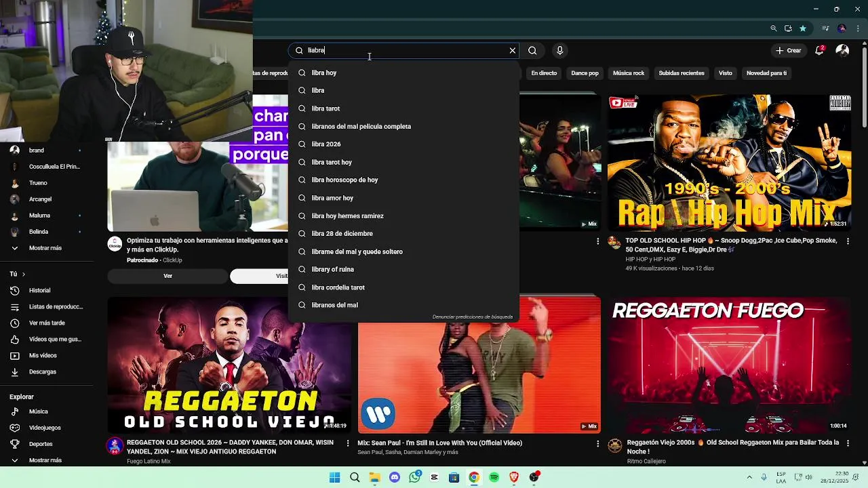Open options above the Sean Paul mix row
868x488 pixels.
pyautogui.click(x=597, y=241)
